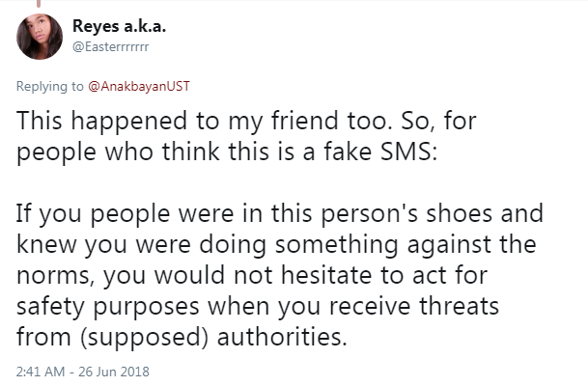This screenshot has width=588, height=386.
Task: Open the @AnakbayanUST mention link
Action: pos(139,86)
